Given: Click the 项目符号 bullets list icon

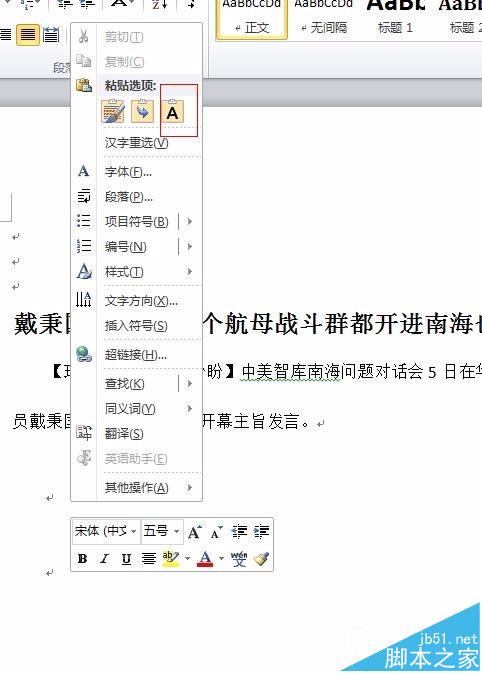Looking at the screenshot, I should [83, 221].
